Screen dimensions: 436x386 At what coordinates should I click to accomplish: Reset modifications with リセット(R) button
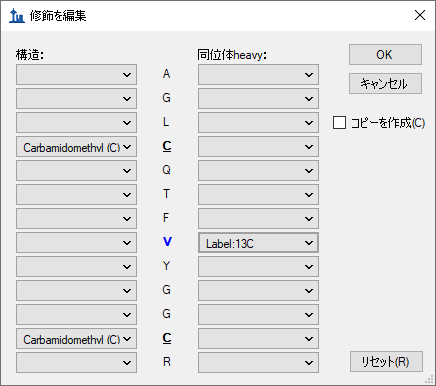pyautogui.click(x=386, y=361)
